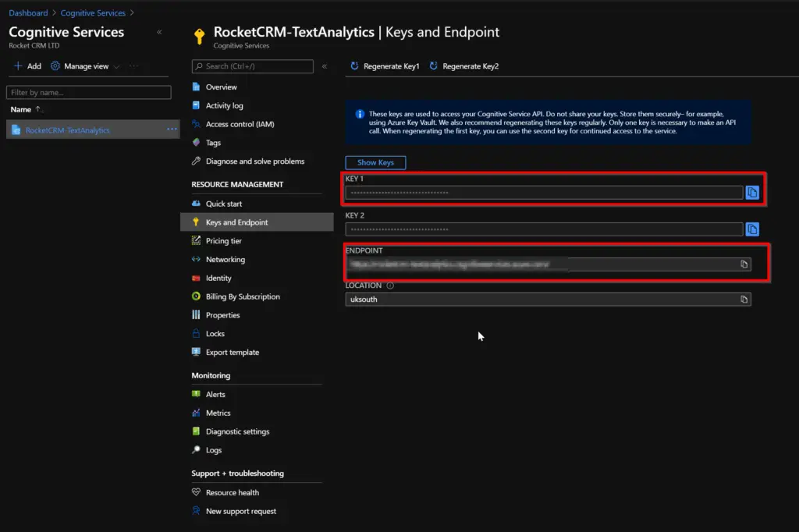Collapse the resource menu with double chevron
799x532 pixels.
tap(325, 66)
